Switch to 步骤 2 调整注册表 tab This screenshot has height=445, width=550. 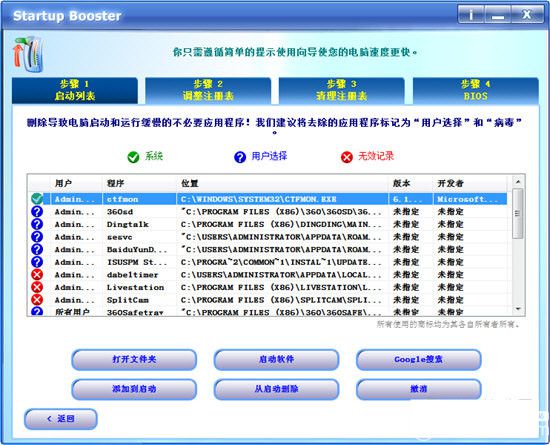pos(208,90)
